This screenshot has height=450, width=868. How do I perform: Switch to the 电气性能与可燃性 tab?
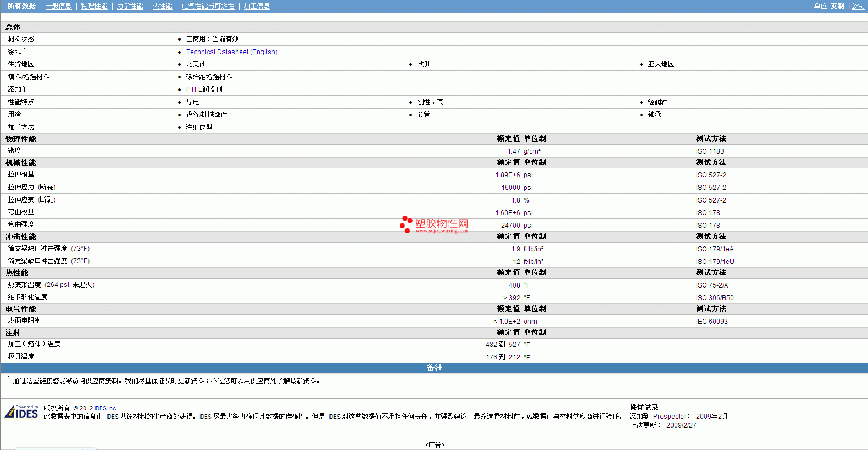tap(208, 6)
